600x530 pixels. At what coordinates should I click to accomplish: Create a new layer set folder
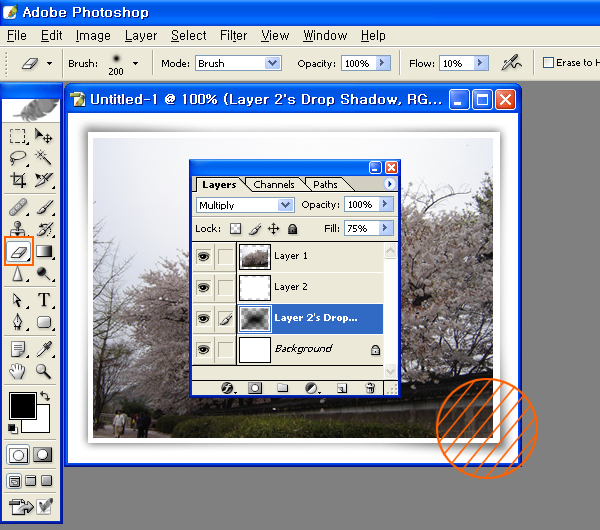[x=282, y=388]
